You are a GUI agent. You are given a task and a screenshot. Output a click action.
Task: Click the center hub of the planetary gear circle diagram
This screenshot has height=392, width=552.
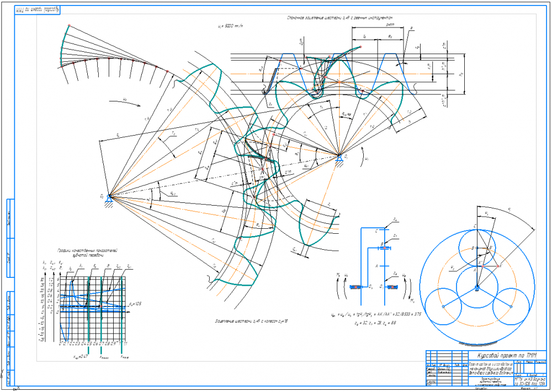point(477,288)
